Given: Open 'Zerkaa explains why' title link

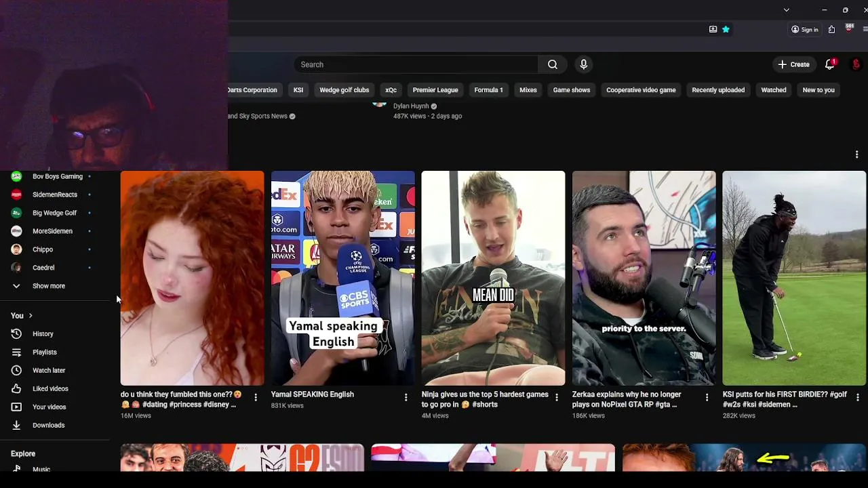Looking at the screenshot, I should (627, 399).
